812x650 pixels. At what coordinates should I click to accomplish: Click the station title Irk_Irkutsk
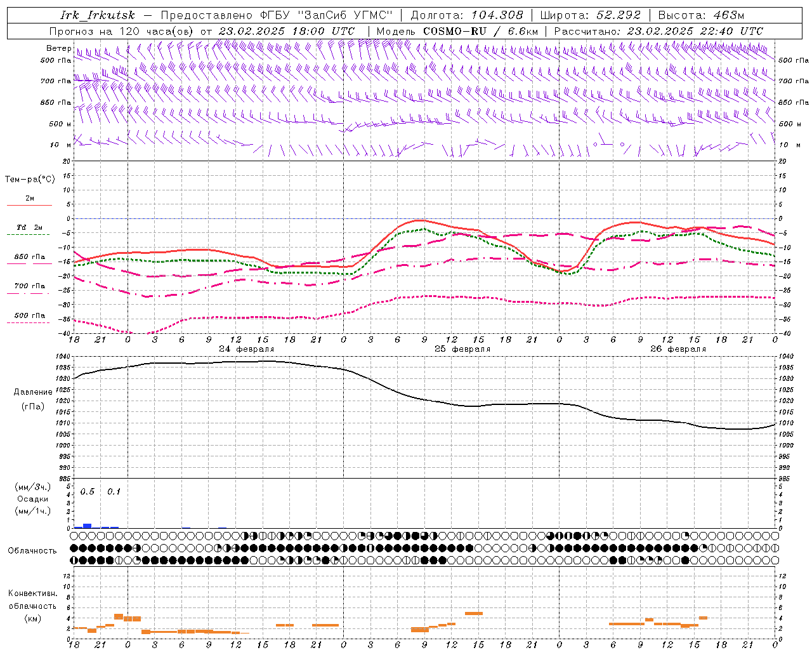97,15
